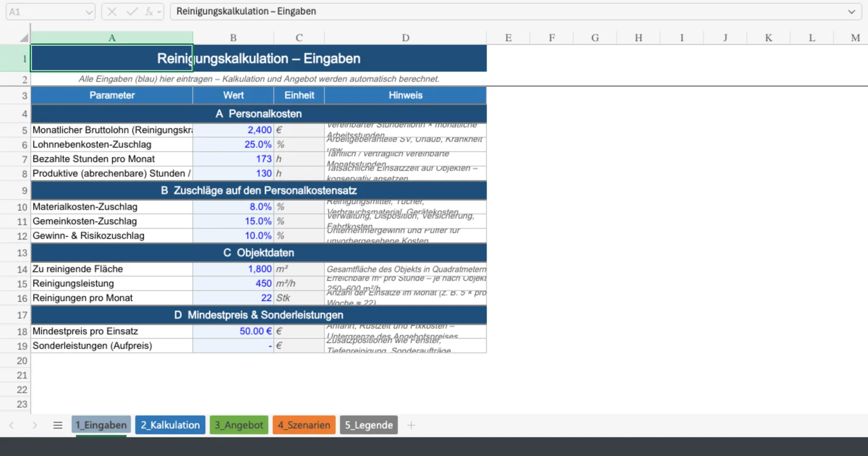This screenshot has height=456, width=868.
Task: Select the A Personalkosten section row
Action: [259, 113]
